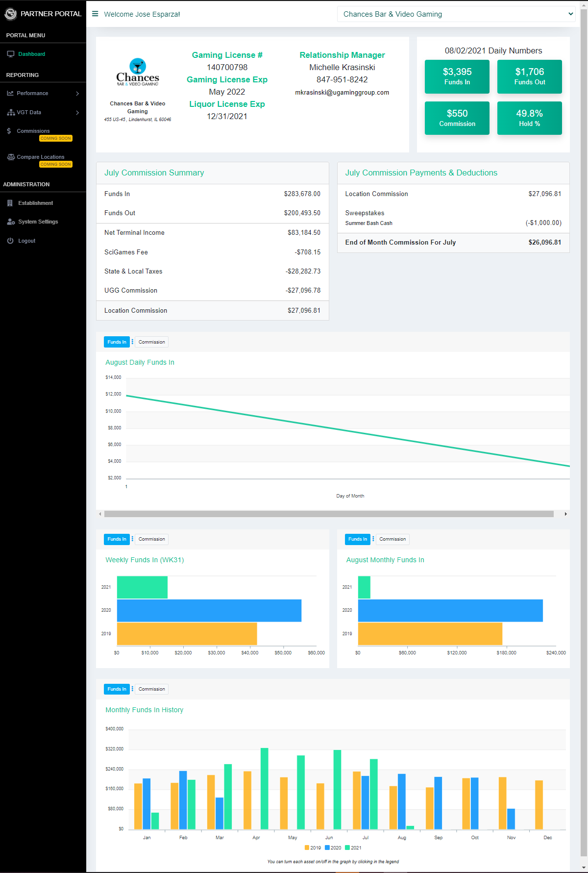The image size is (588, 873).
Task: Click the Performance chart icon
Action: click(x=10, y=93)
